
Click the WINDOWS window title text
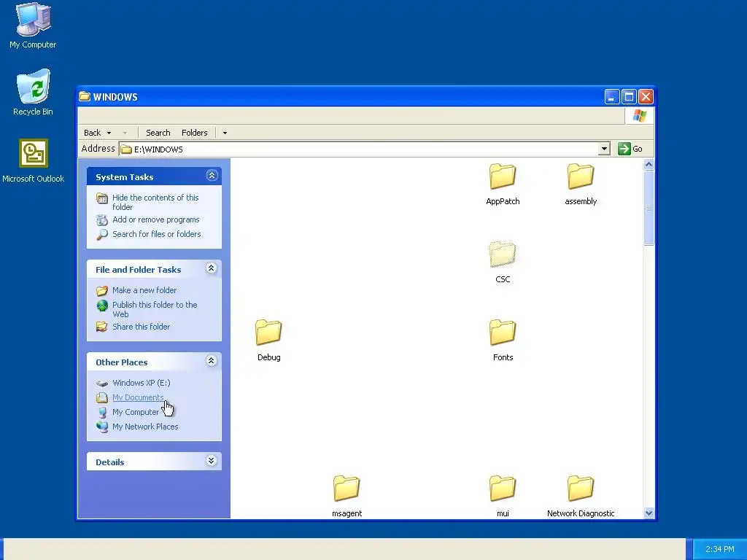115,97
